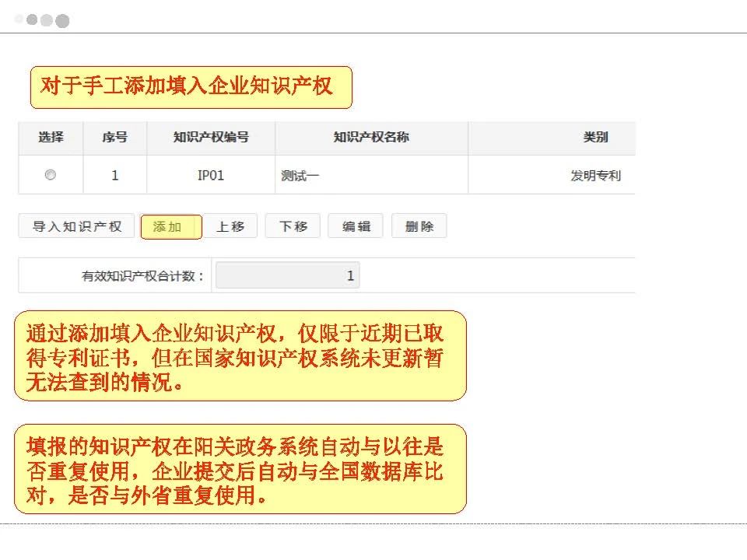Click the 有效知识产权合计数 field
Screen dimensions: 747x560
click(288, 275)
